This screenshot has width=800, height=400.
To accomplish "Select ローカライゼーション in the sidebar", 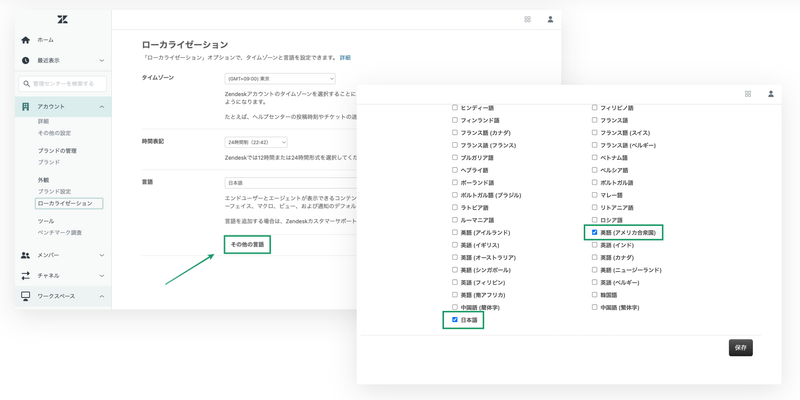I will pyautogui.click(x=69, y=204).
